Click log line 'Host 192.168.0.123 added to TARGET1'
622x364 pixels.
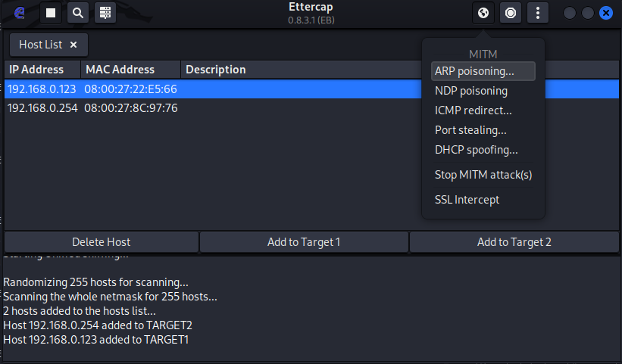click(96, 340)
